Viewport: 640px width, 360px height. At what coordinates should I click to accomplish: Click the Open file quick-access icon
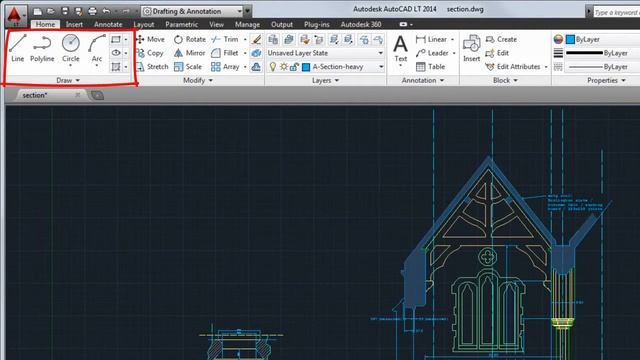pos(51,11)
